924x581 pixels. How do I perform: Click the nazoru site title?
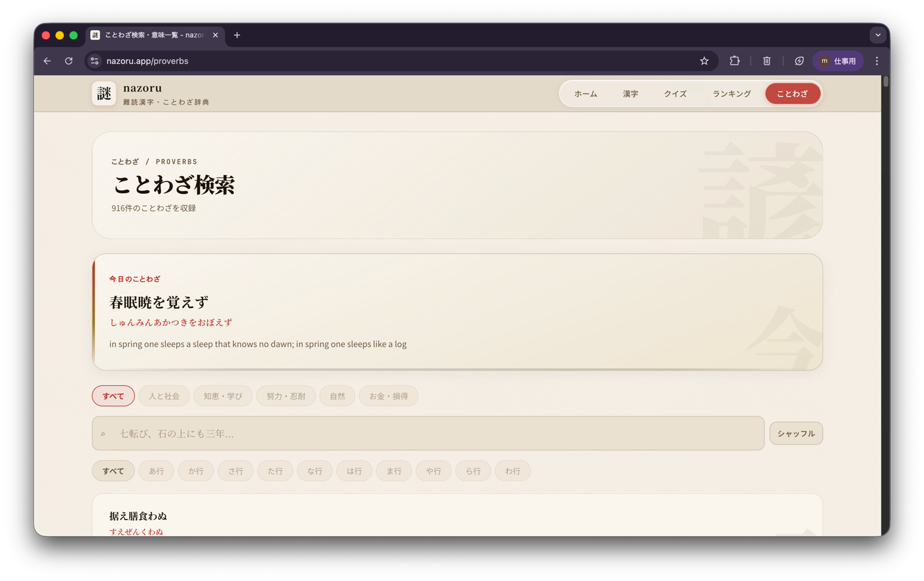point(143,88)
